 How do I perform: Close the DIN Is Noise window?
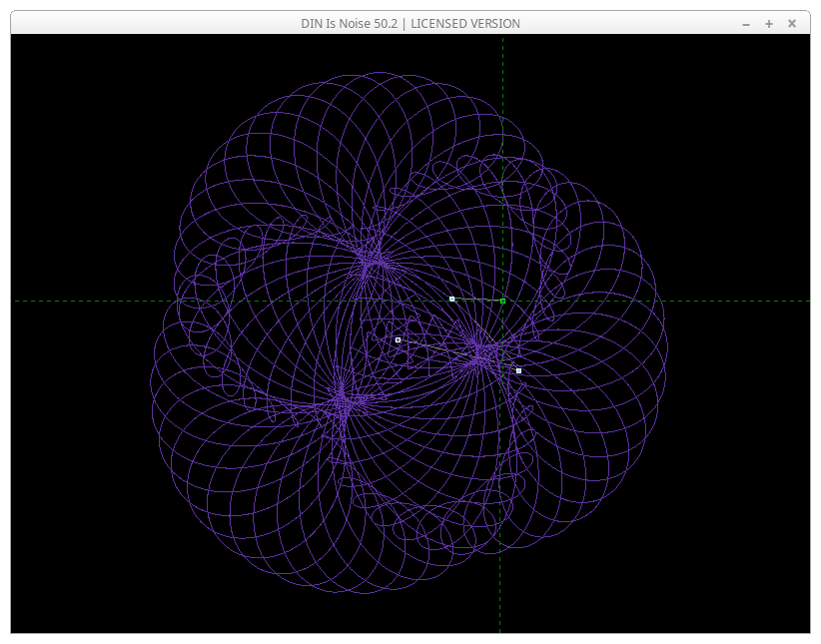coord(792,23)
